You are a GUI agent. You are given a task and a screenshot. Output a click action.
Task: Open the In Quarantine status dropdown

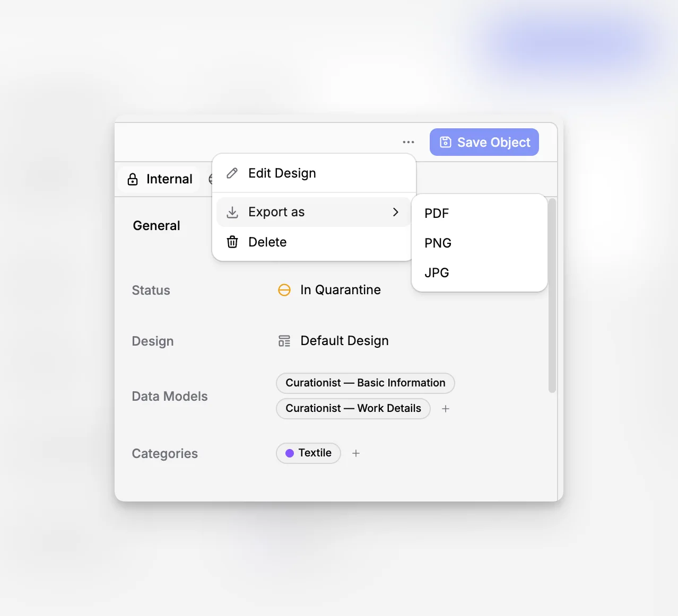329,290
